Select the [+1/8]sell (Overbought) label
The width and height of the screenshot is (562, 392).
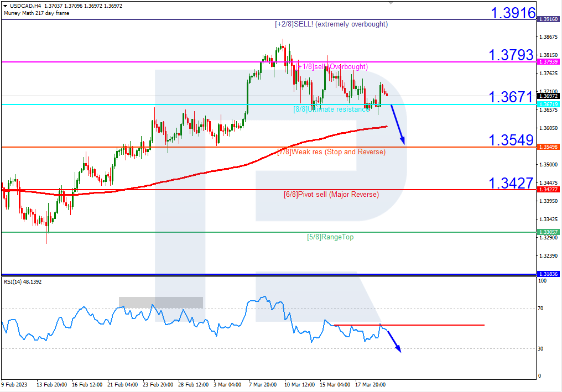(332, 67)
